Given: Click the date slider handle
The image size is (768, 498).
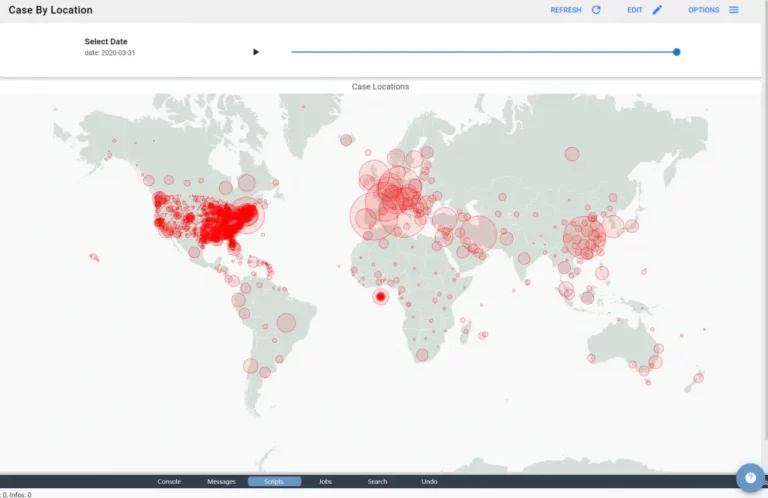Looking at the screenshot, I should click(676, 52).
